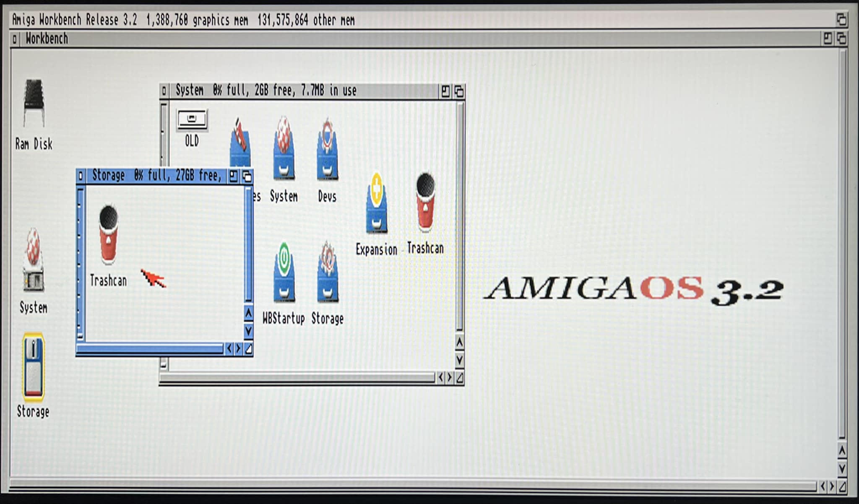Select Trashcan icon in Storage window
This screenshot has width=859, height=504.
(108, 234)
